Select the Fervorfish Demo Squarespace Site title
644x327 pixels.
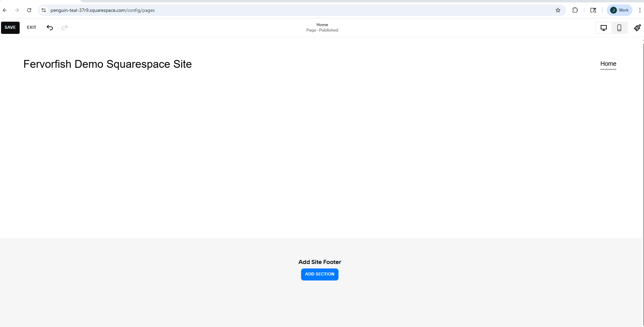(108, 64)
